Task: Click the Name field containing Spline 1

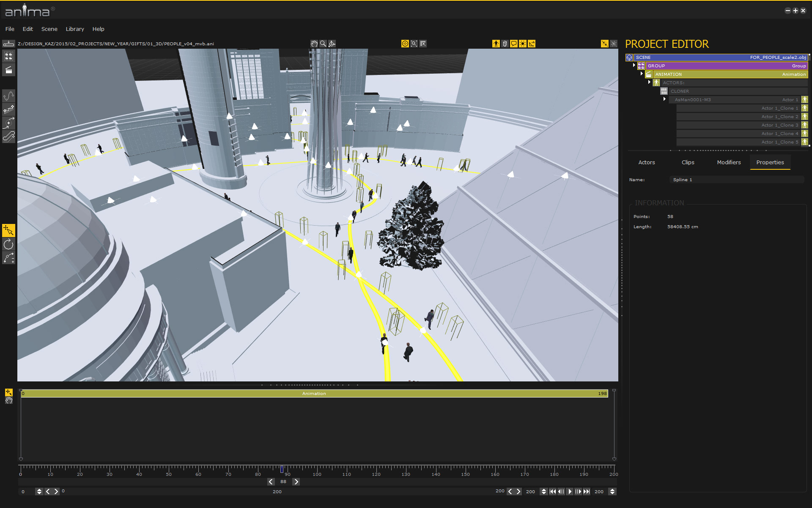Action: click(736, 180)
